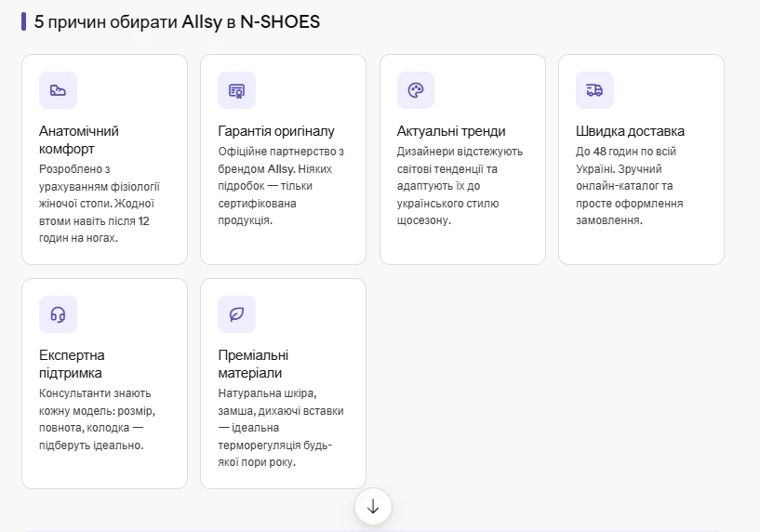This screenshot has height=532, width=760.
Task: Click the text starting Консультанти знають кожну модель
Action: pyautogui.click(x=97, y=419)
